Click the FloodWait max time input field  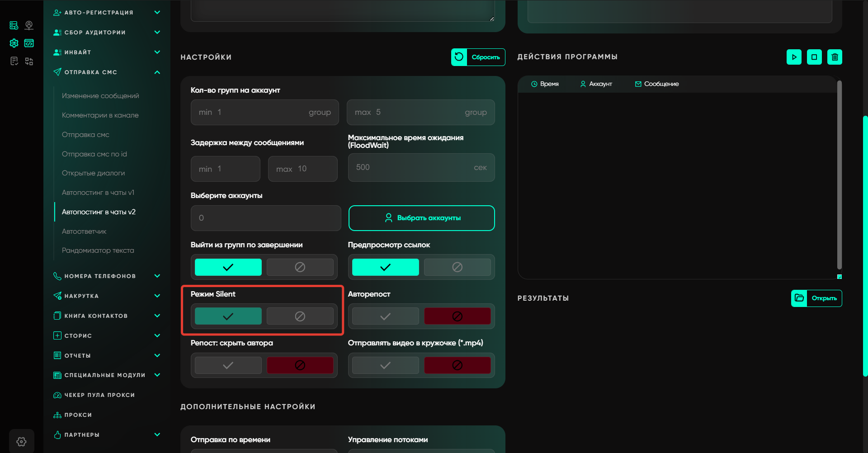click(x=414, y=168)
